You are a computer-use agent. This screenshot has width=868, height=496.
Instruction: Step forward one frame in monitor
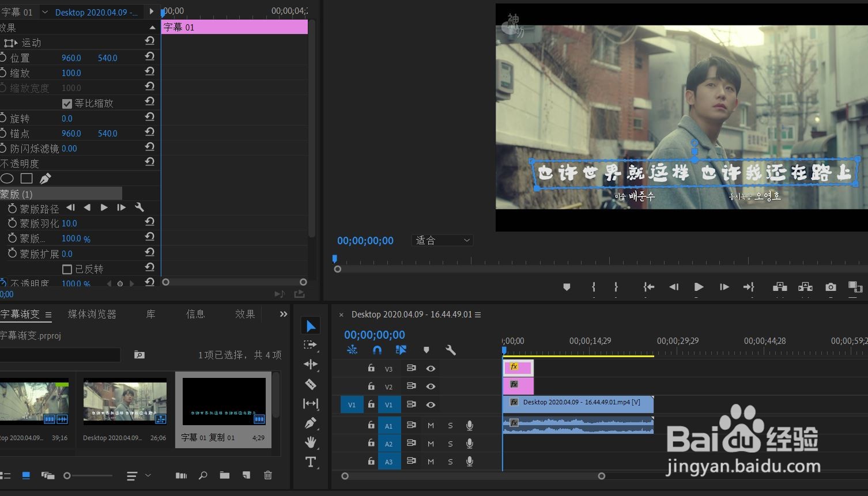click(724, 287)
